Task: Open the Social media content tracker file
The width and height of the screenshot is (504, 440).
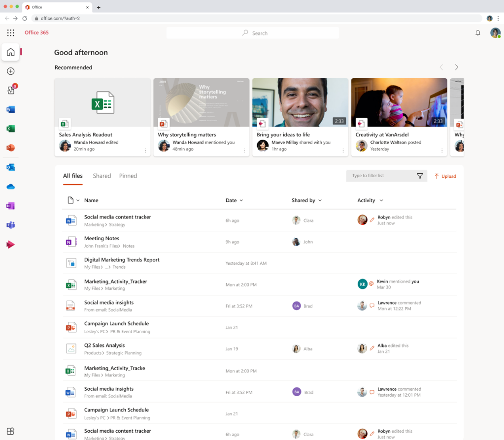Action: coord(117,217)
